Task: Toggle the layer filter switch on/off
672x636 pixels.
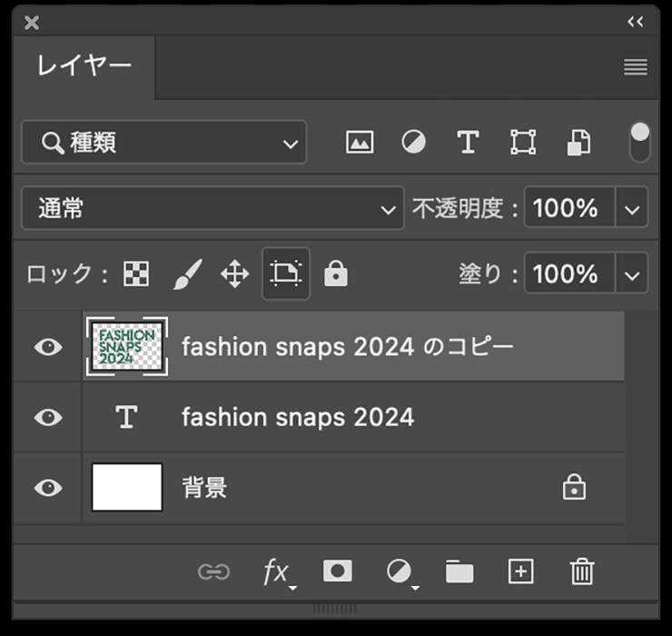Action: pos(640,143)
